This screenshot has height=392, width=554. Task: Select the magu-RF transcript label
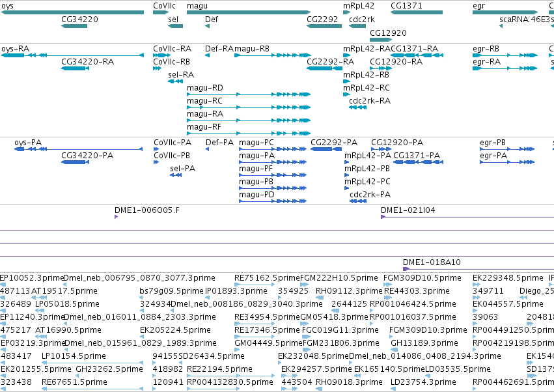click(x=204, y=127)
